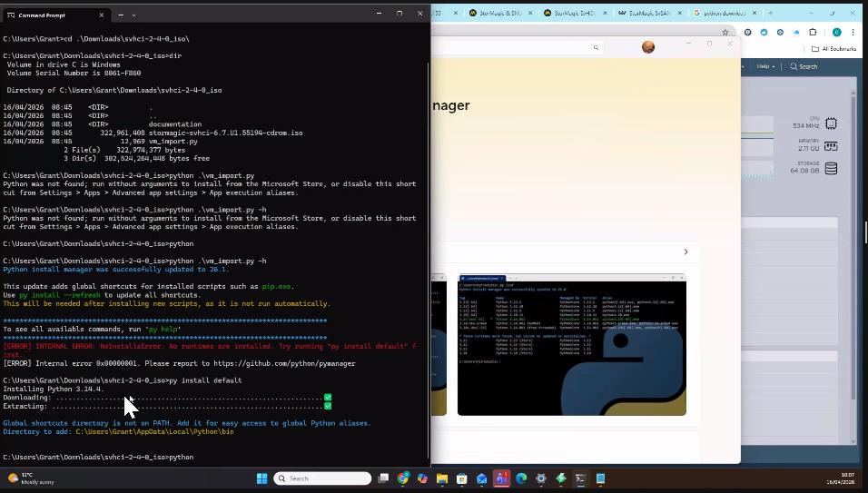Click the Windows taskbar Search box
Screen dimensions: 868x493
322,478
